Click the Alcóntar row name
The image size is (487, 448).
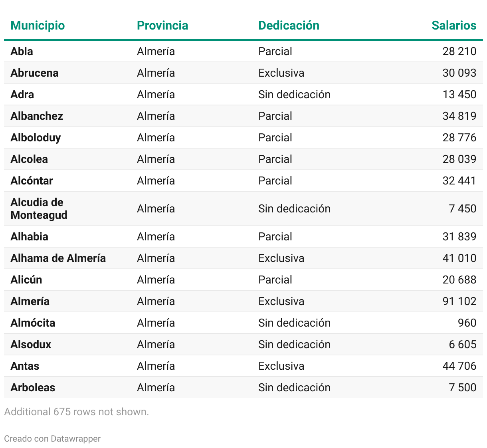pos(32,181)
